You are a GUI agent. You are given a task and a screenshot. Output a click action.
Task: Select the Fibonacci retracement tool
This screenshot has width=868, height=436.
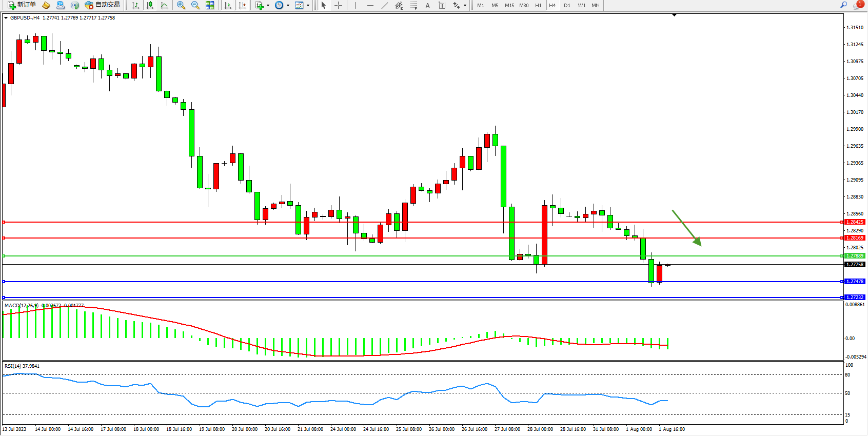click(413, 5)
